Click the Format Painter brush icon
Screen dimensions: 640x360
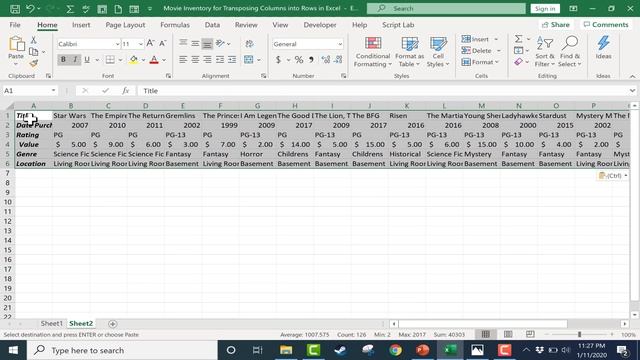point(33,63)
